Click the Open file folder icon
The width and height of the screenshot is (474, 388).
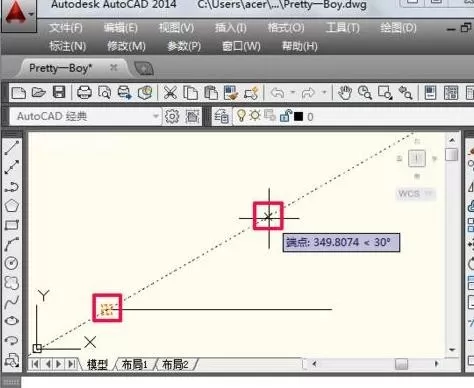tap(39, 93)
